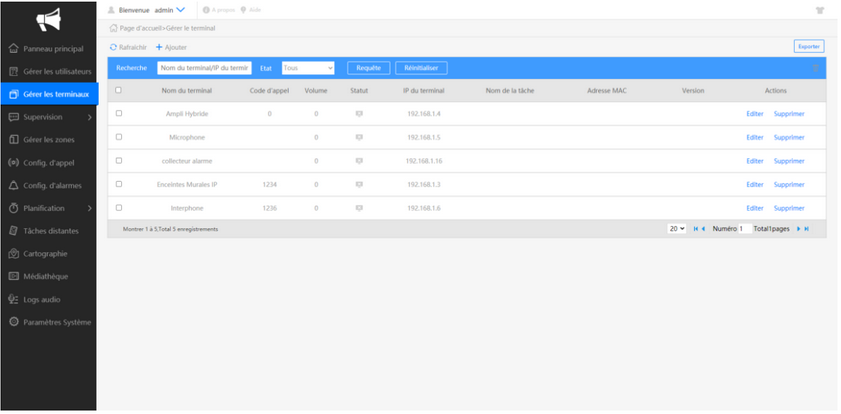Go to the last page arrow
The image size is (841, 414).
coord(806,229)
